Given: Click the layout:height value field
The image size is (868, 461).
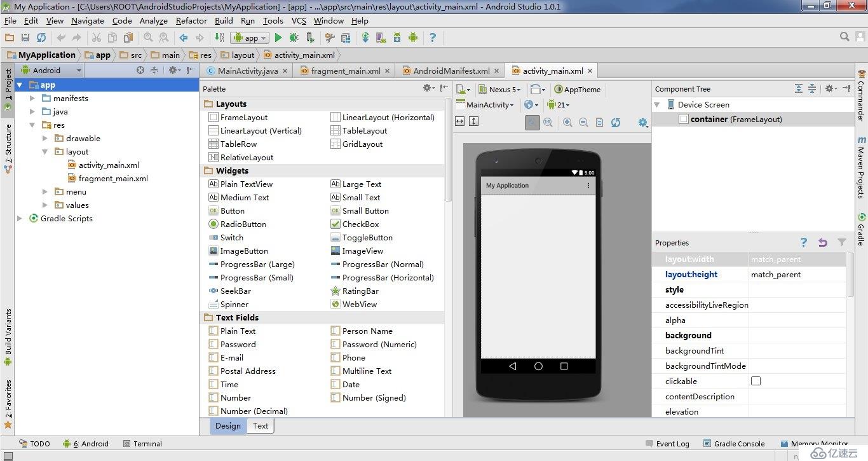Looking at the screenshot, I should click(797, 275).
